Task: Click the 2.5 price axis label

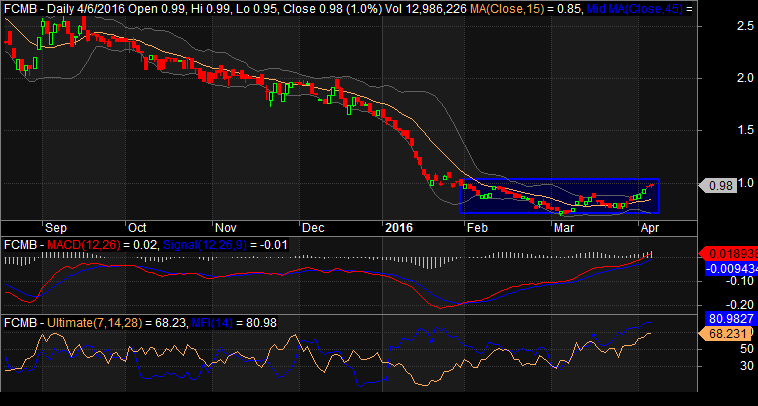Action: 745,26
